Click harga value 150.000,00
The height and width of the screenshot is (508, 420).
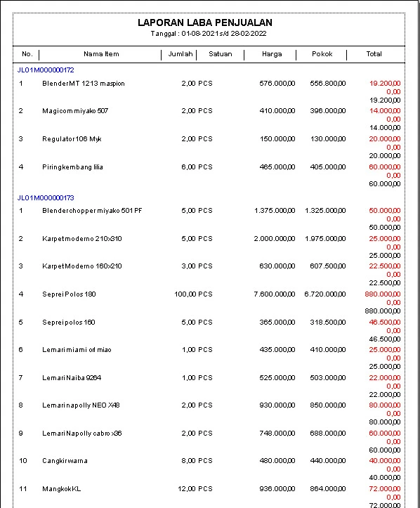pyautogui.click(x=277, y=139)
